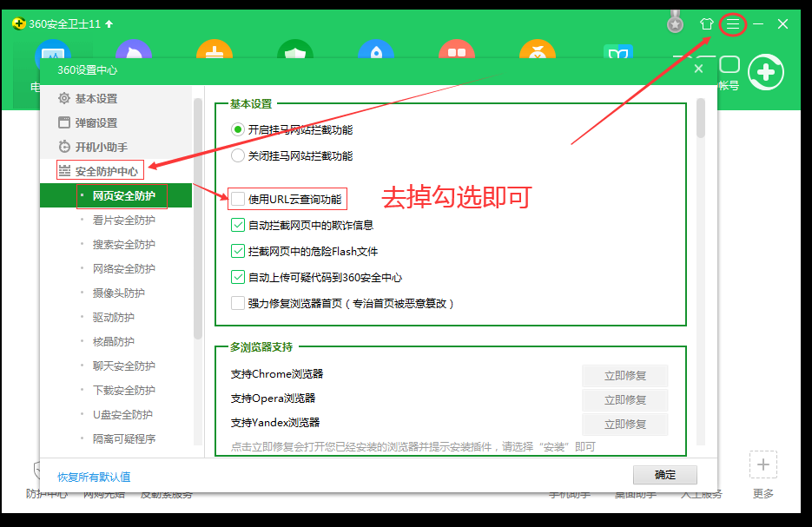Select 网络安全防护 item

[x=124, y=268]
